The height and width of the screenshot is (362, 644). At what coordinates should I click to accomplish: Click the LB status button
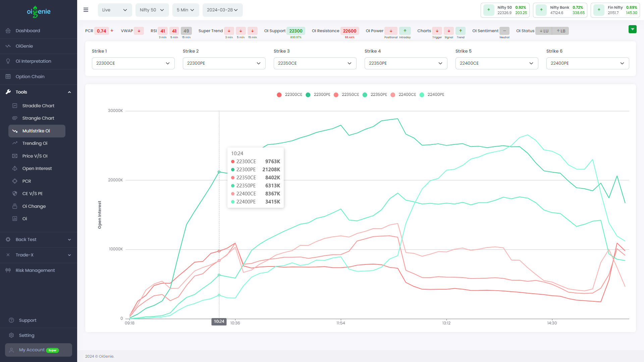[x=560, y=31]
